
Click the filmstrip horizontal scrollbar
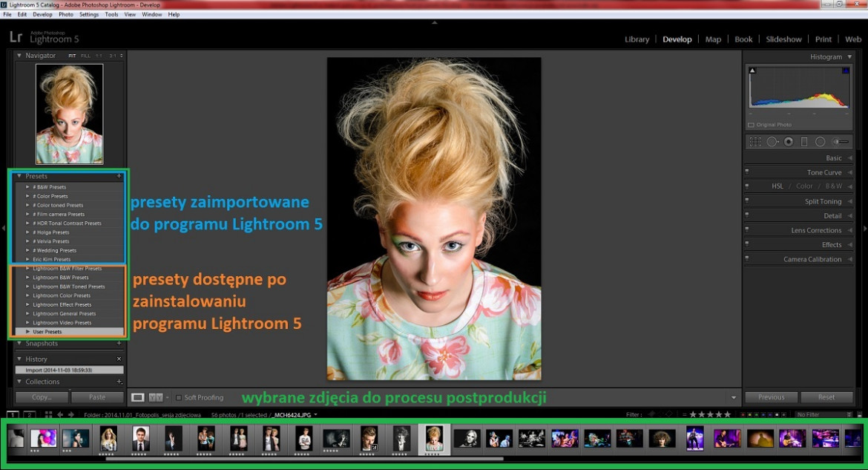304,459
